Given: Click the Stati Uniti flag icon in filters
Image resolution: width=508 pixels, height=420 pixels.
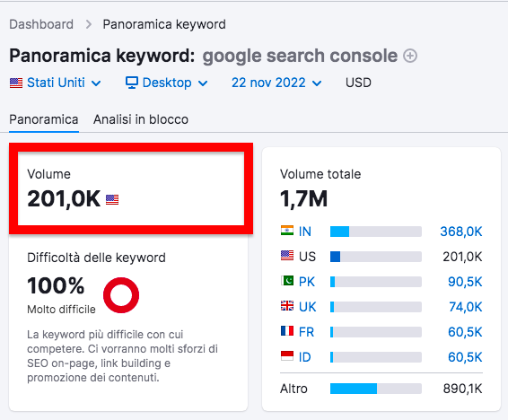Looking at the screenshot, I should [16, 83].
